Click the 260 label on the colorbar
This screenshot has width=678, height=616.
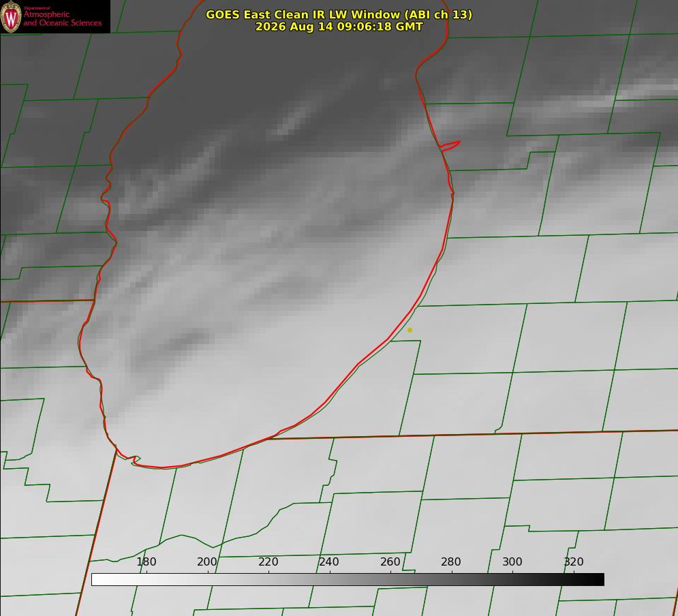click(390, 561)
